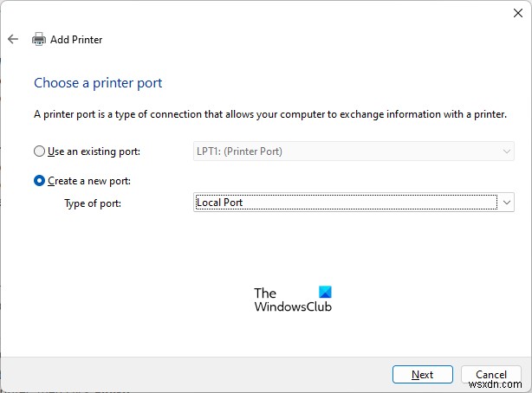532x393 pixels.
Task: Click the 'Choose a printer port' heading
Action: click(98, 83)
